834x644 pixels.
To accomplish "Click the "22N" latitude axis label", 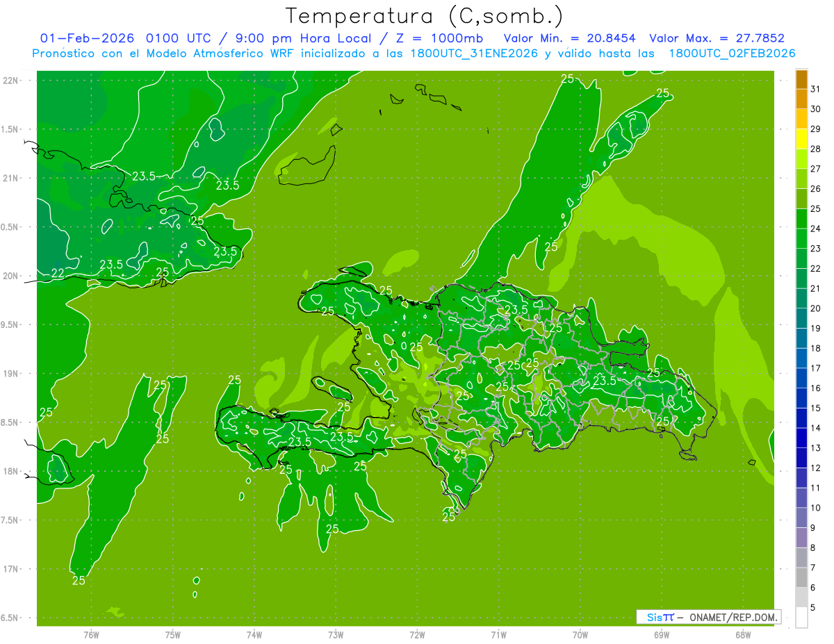I will 10,80.
